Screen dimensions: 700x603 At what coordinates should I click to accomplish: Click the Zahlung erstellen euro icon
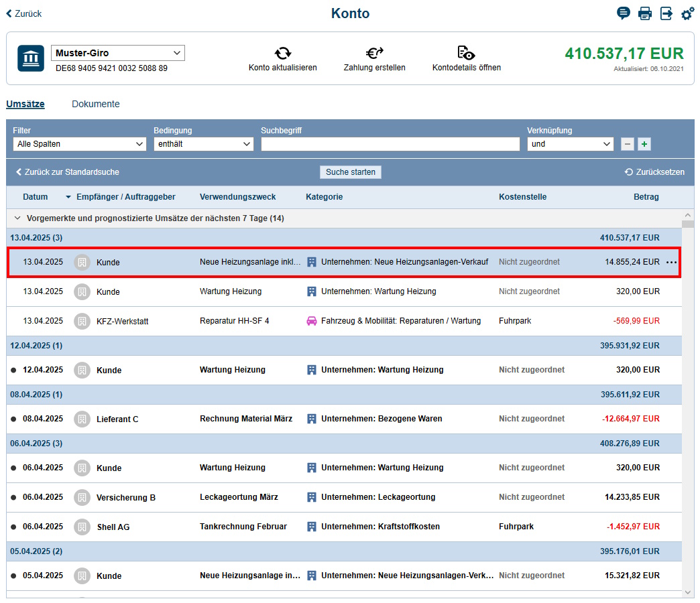[x=375, y=53]
